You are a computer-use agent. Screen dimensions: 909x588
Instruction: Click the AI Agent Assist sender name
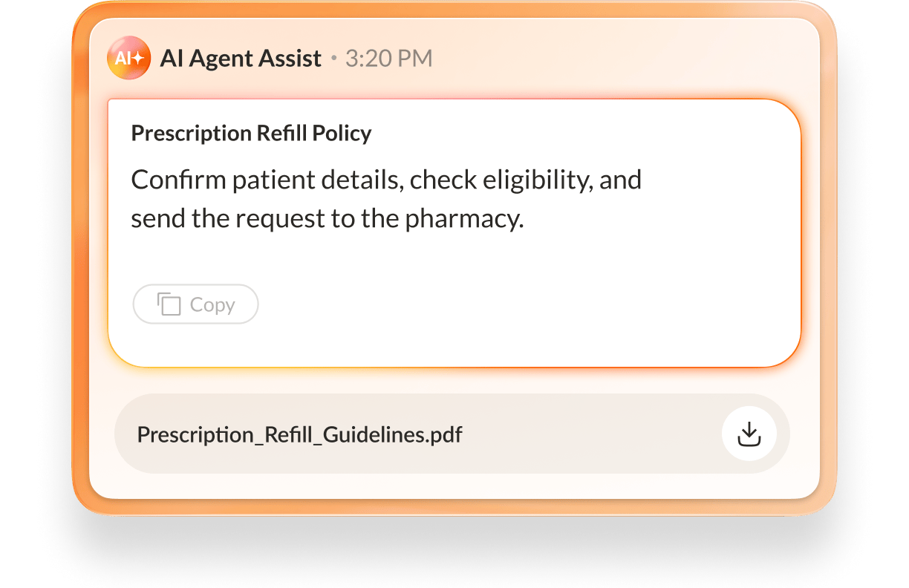point(241,58)
